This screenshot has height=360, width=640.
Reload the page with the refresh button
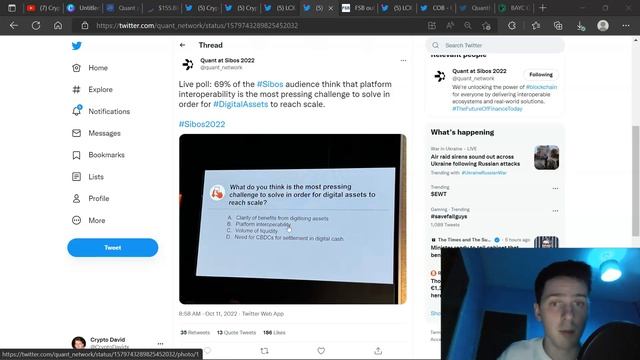(x=36, y=26)
